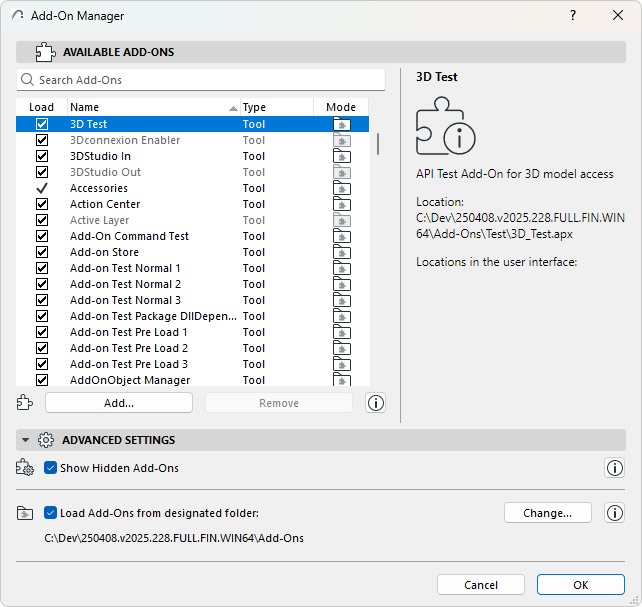Toggle Load checkbox for AddOnObject Manager
The width and height of the screenshot is (642, 607).
[42, 380]
